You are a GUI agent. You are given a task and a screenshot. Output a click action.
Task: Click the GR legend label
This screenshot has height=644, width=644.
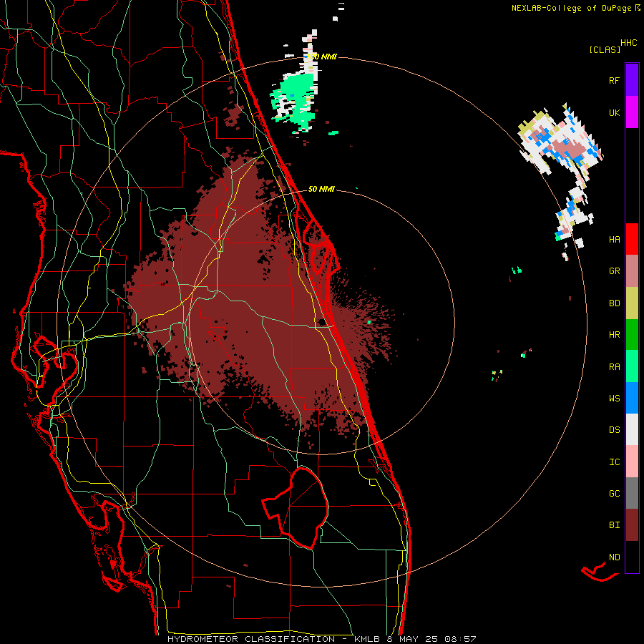pyautogui.click(x=614, y=271)
